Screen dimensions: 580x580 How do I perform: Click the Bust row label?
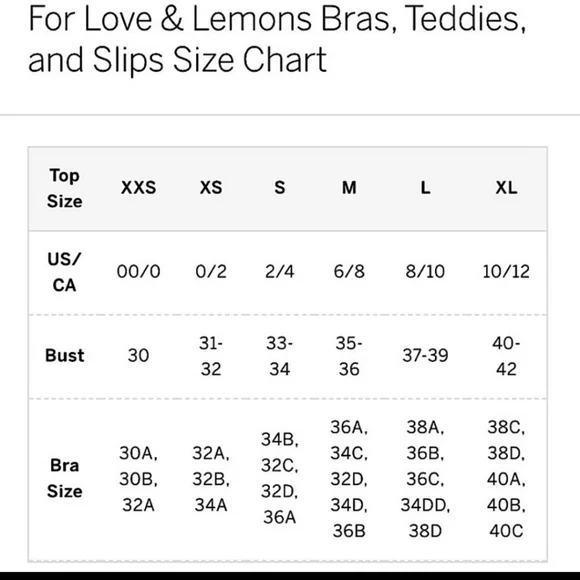pos(64,355)
